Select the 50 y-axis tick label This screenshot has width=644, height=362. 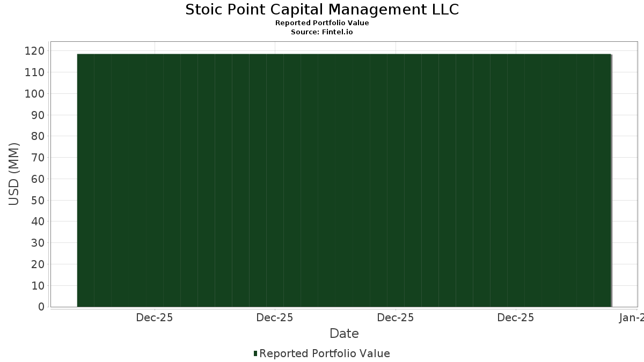(x=38, y=200)
